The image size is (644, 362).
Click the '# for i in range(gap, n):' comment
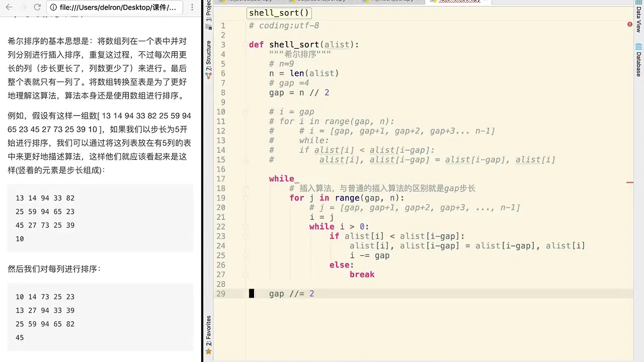332,121
